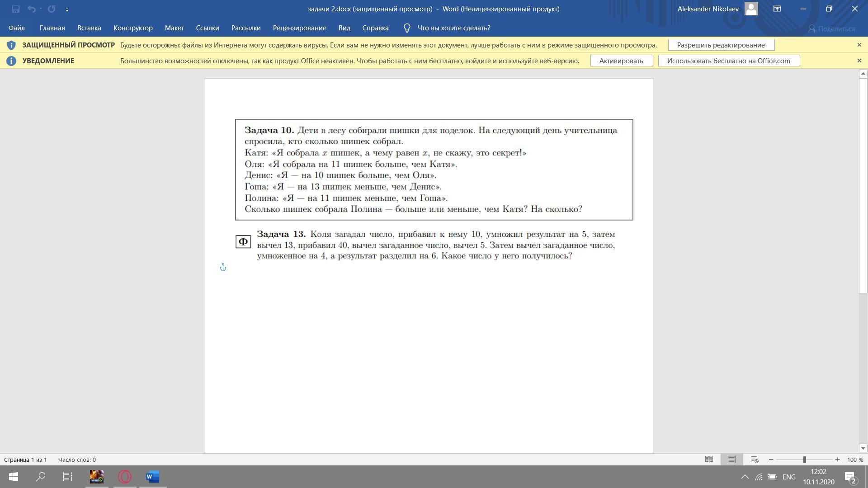The height and width of the screenshot is (488, 868).
Task: Open the Windows Start menu
Action: coord(14,477)
